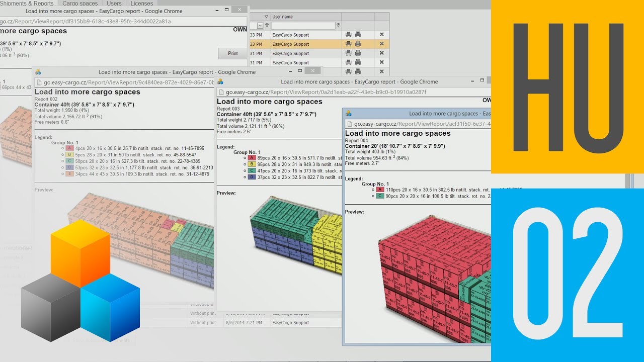Click the Print button in the report window
The width and height of the screenshot is (644, 362).
pyautogui.click(x=233, y=53)
